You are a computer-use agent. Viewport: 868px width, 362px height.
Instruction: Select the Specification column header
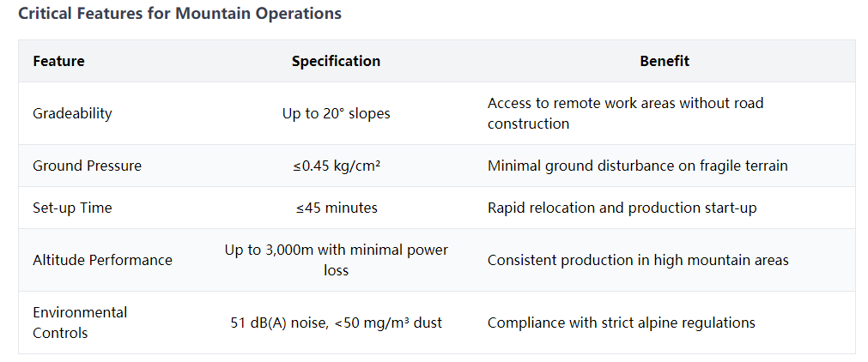pos(336,61)
